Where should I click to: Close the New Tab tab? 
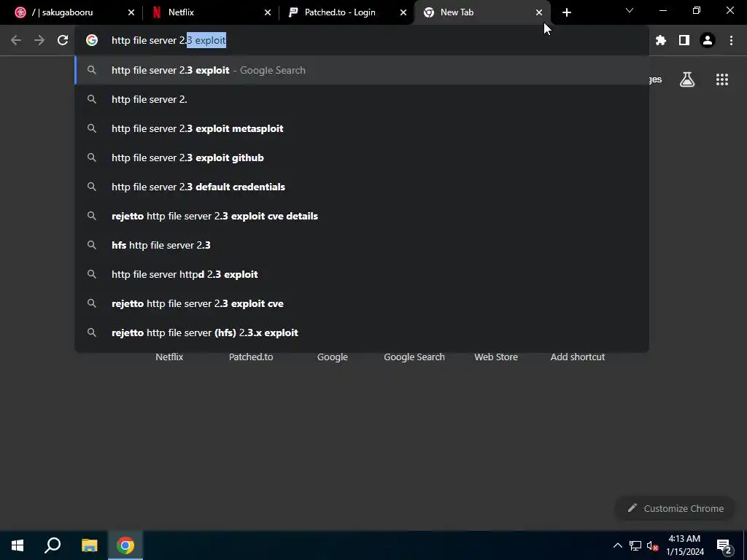click(x=539, y=12)
